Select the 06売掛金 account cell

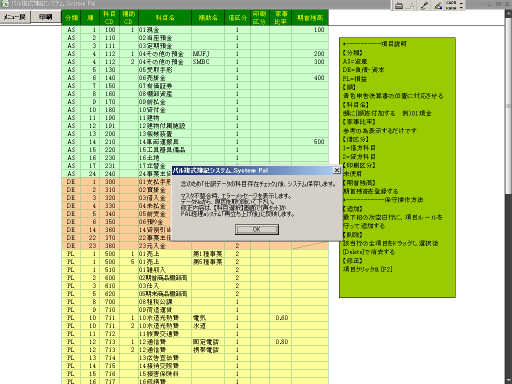tap(165, 78)
